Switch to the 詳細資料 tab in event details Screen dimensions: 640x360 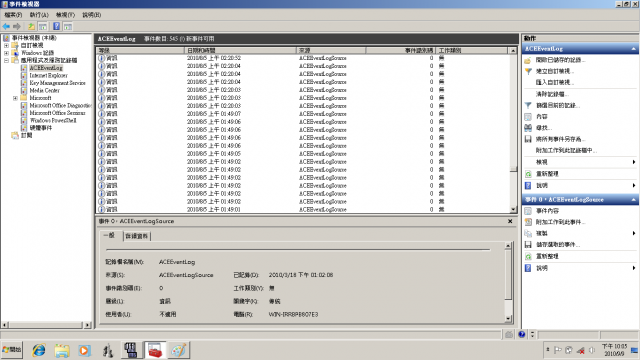tap(137, 236)
